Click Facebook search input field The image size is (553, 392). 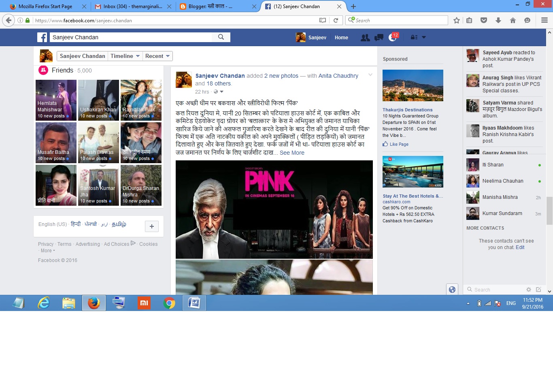[131, 37]
